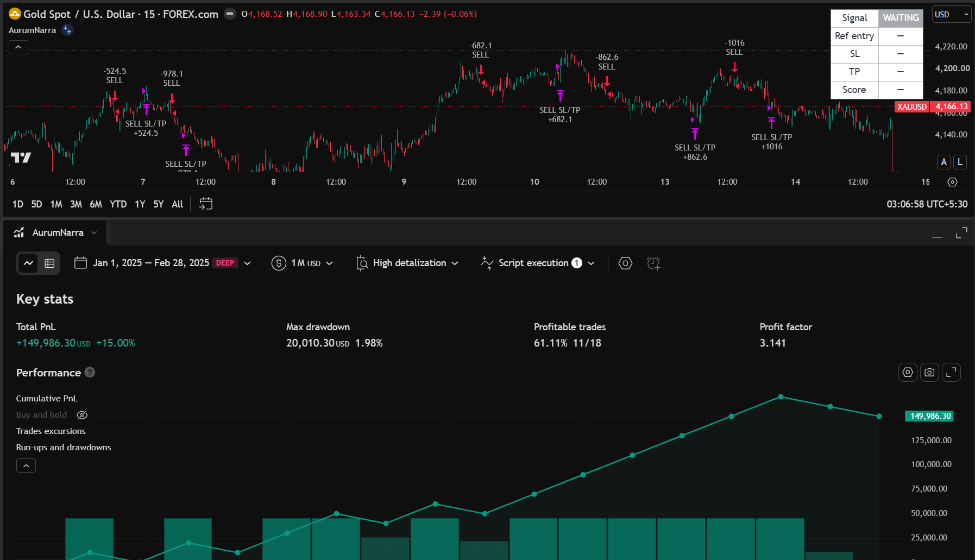Toggle the Run-ups and drawdowns series

(x=64, y=447)
